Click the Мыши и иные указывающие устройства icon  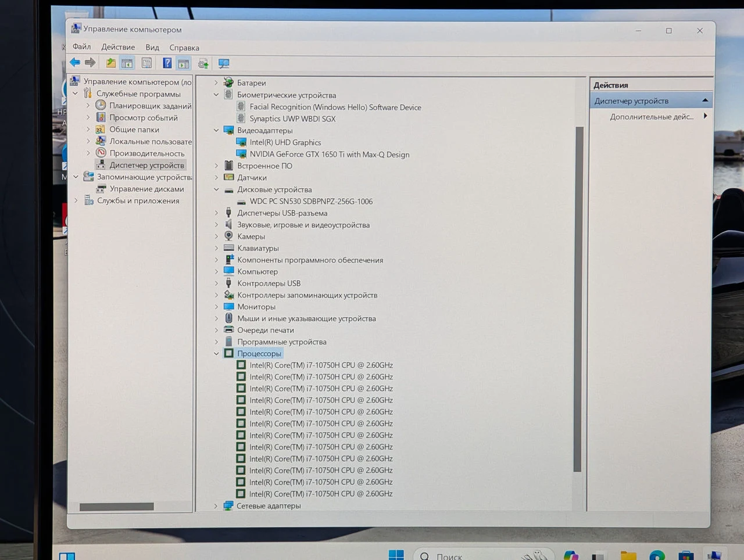228,318
